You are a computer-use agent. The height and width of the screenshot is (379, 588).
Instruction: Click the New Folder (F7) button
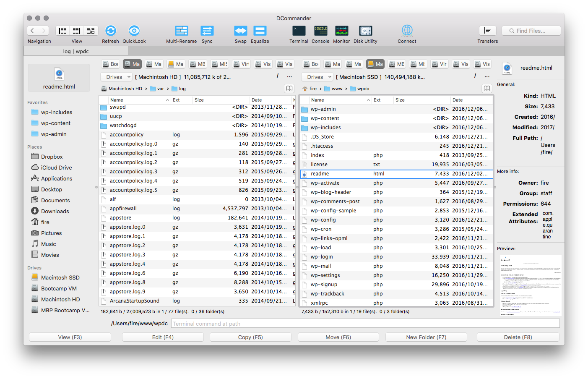[426, 337]
